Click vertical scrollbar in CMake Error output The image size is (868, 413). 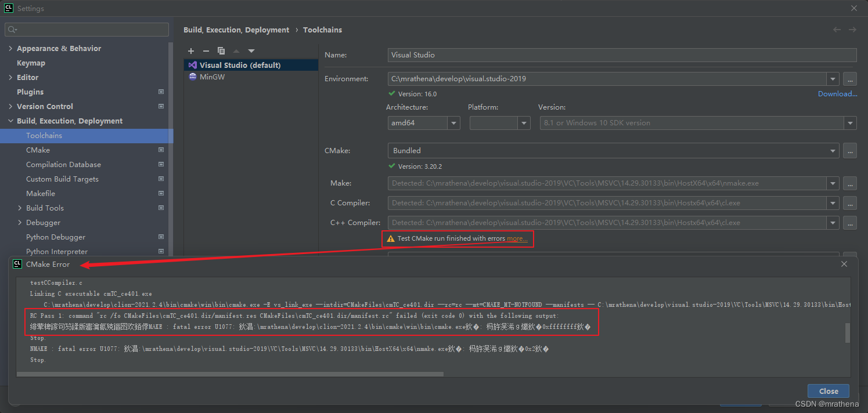(847, 333)
